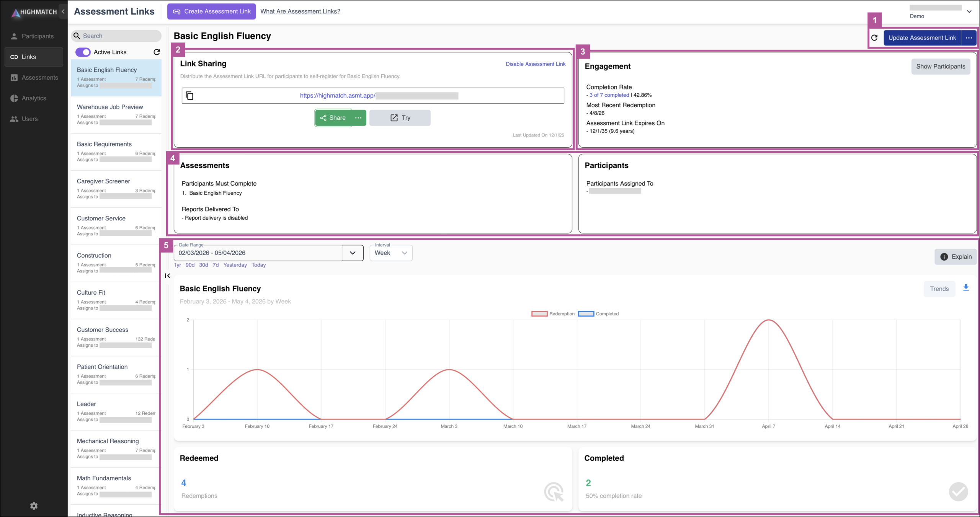Viewport: 980px width, 517px height.
Task: Click the '2' Completed count
Action: tap(588, 483)
